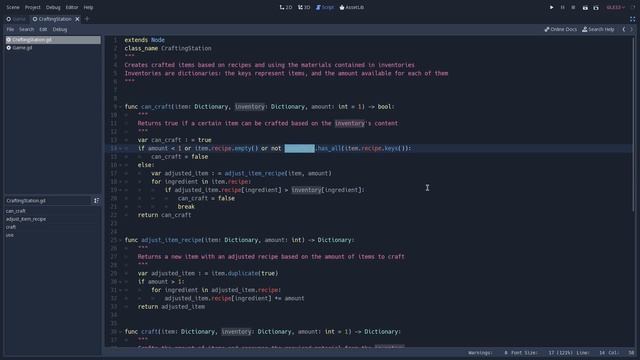Switch to the 3D workspace
The width and height of the screenshot is (640, 360).
coord(304,7)
